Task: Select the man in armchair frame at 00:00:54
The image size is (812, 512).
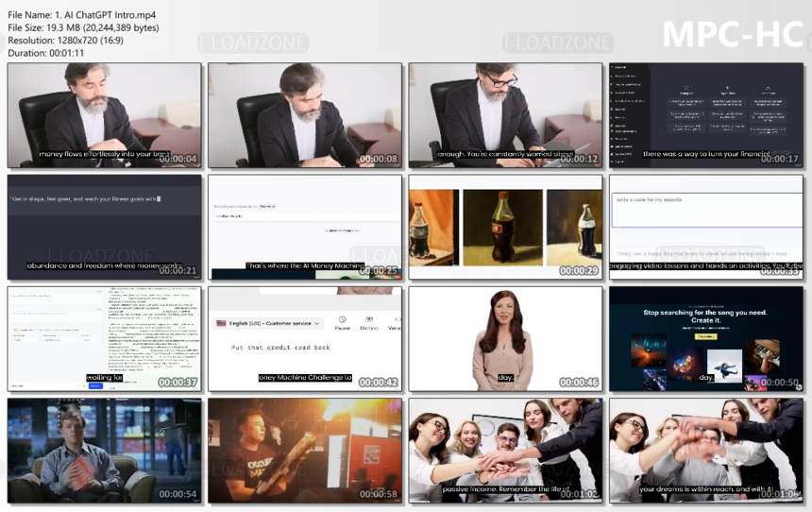Action: pos(105,451)
